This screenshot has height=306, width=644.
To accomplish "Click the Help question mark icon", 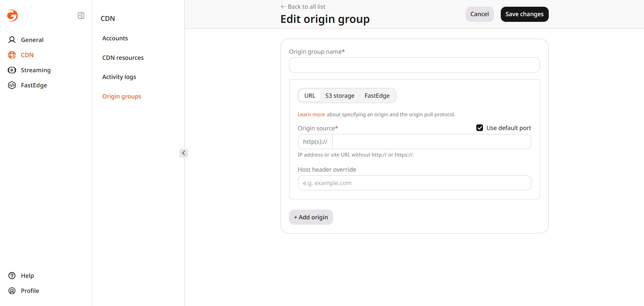I will pos(12,276).
